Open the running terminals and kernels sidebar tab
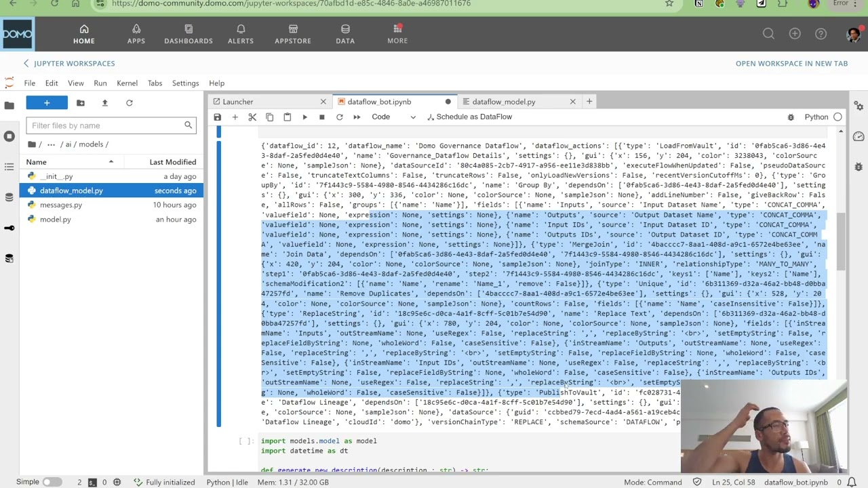The width and height of the screenshot is (868, 488). (x=9, y=136)
